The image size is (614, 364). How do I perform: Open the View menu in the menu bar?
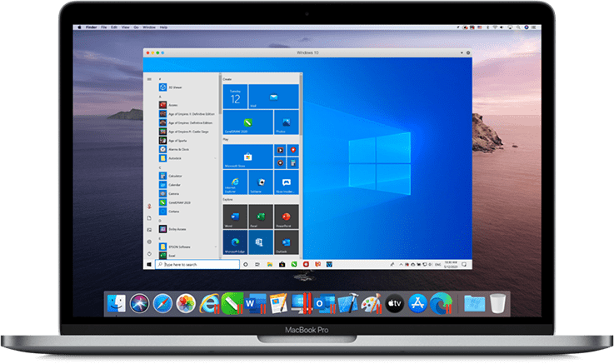pyautogui.click(x=125, y=27)
